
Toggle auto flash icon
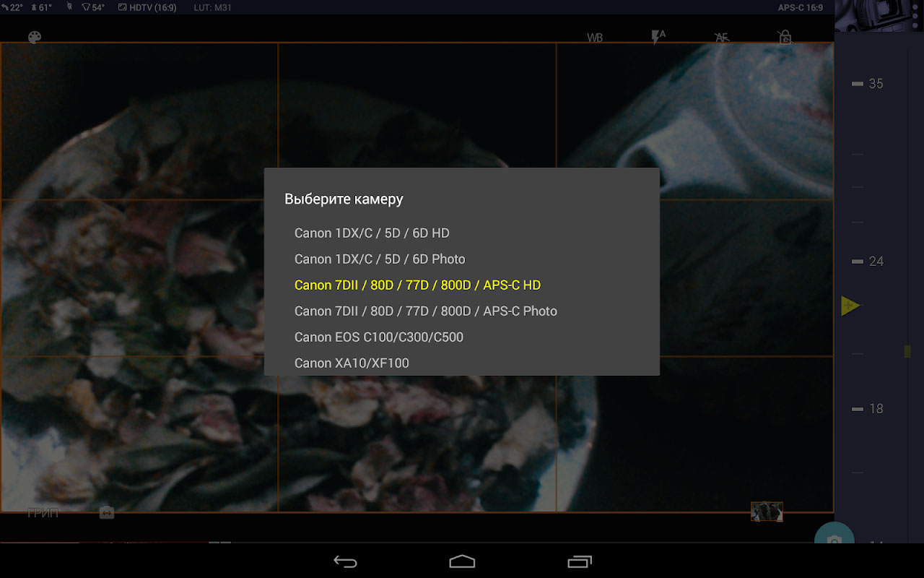coord(658,38)
